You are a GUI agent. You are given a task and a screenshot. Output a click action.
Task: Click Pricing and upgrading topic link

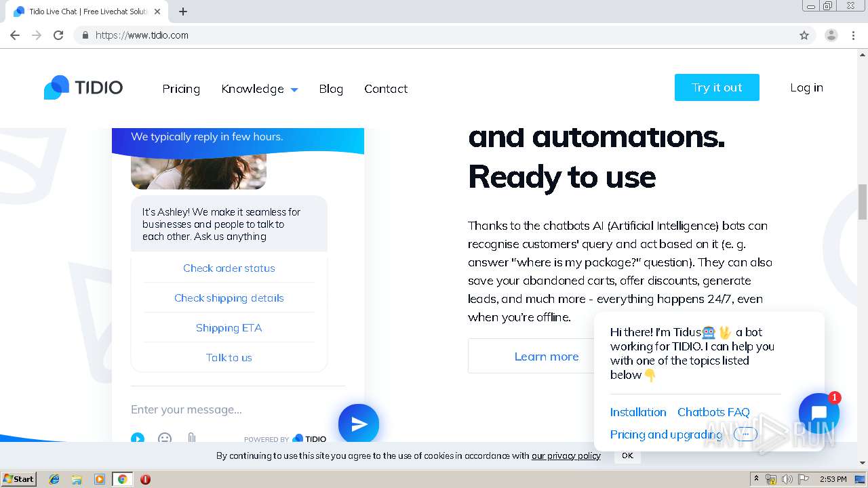(666, 434)
